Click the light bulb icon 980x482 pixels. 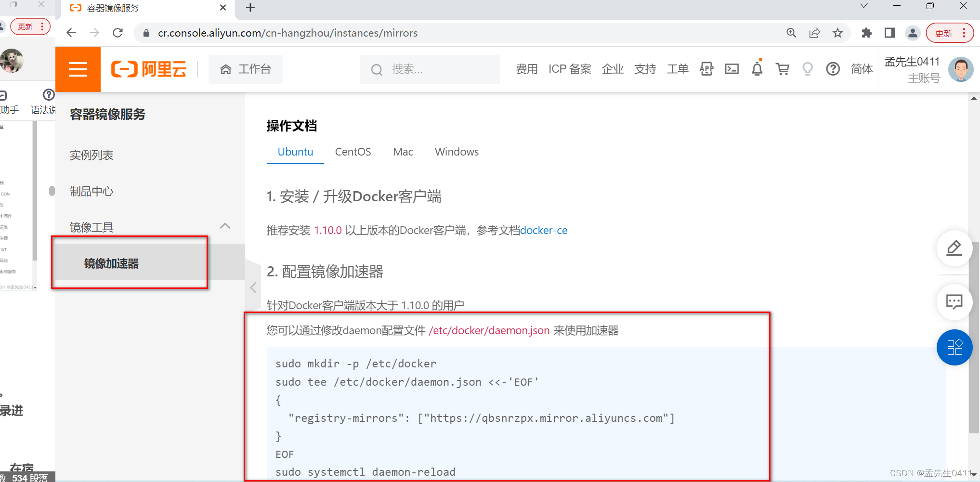pyautogui.click(x=808, y=69)
